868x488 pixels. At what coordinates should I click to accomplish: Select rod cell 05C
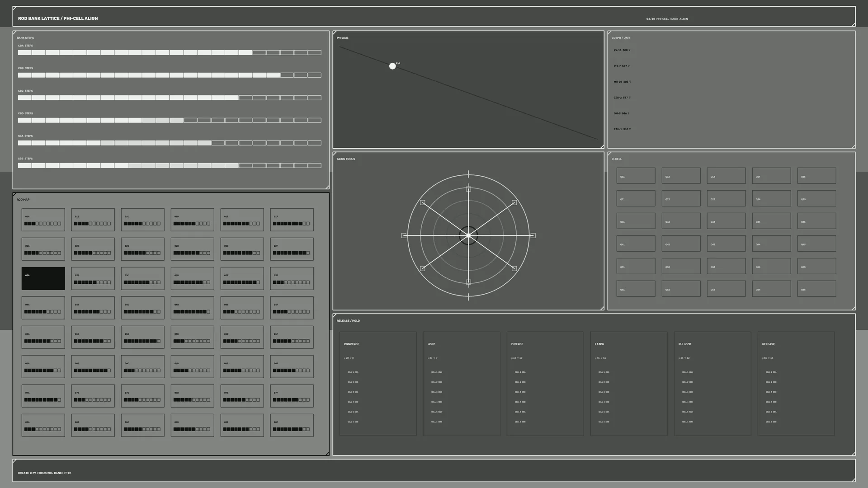[x=142, y=337]
